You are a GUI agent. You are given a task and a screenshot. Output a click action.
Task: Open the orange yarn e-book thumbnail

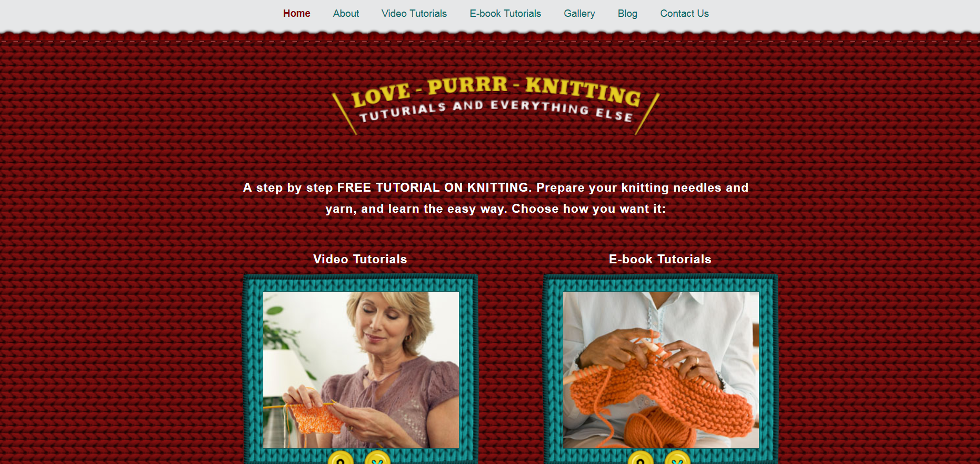(x=661, y=370)
